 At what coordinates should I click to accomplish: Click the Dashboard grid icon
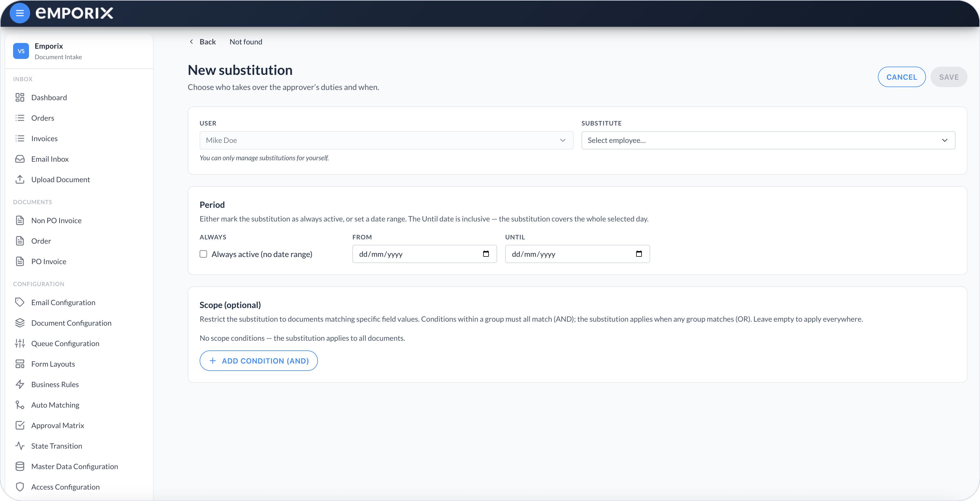tap(20, 97)
